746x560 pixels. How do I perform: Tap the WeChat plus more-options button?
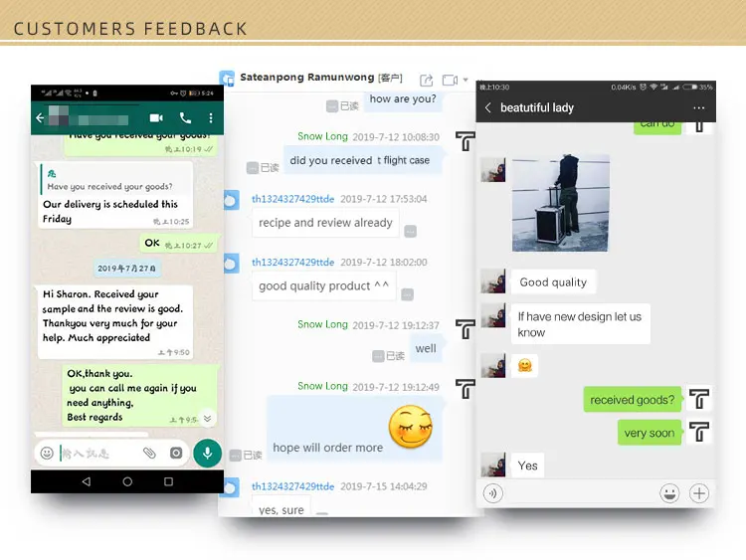699,493
